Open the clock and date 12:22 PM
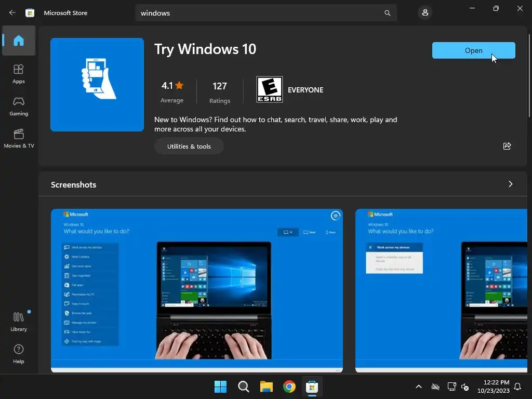Viewport: 532px width, 399px height. point(494,387)
